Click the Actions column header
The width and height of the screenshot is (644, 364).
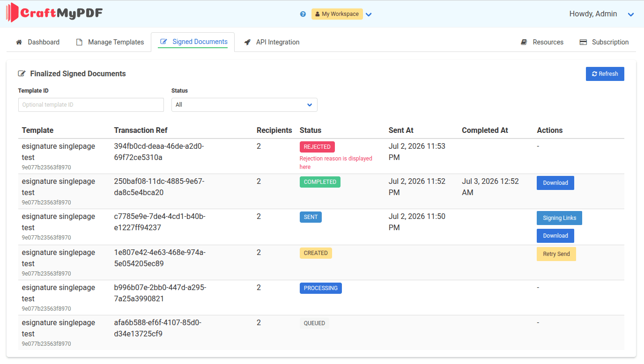click(550, 130)
